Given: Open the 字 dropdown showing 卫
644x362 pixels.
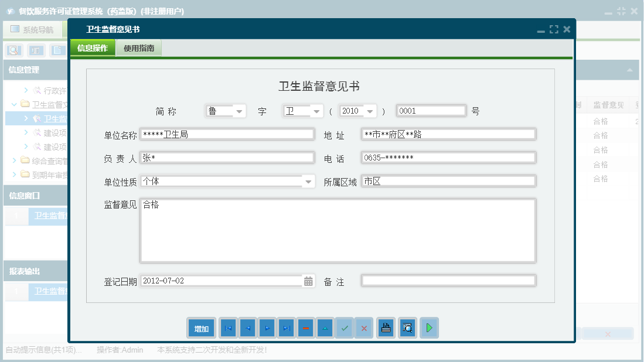Looking at the screenshot, I should coord(316,111).
